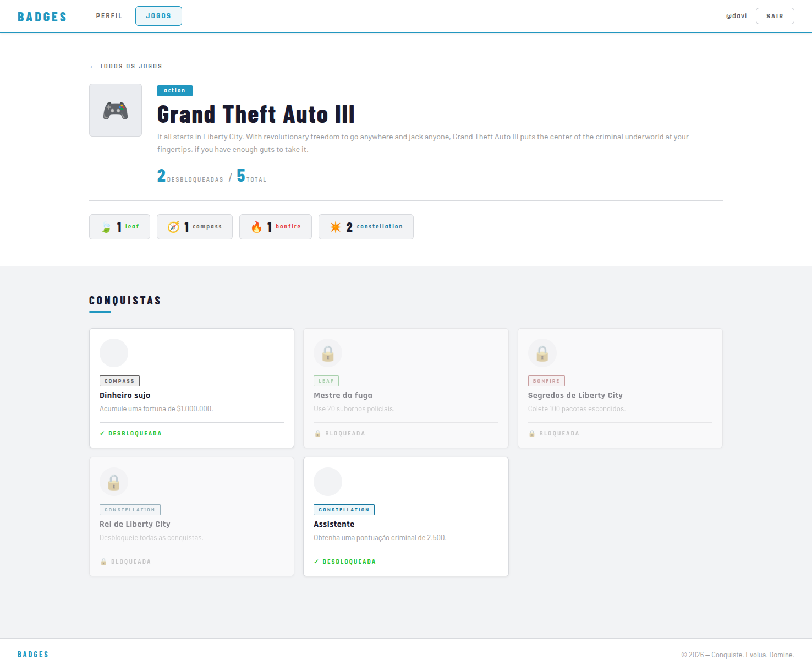Click the large lock icon on Mestre da fuga
Viewport: 812px width, 670px height.
[x=328, y=353]
